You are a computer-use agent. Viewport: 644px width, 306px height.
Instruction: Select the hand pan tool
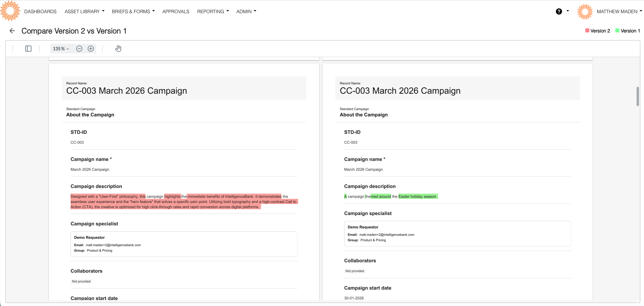pos(118,49)
